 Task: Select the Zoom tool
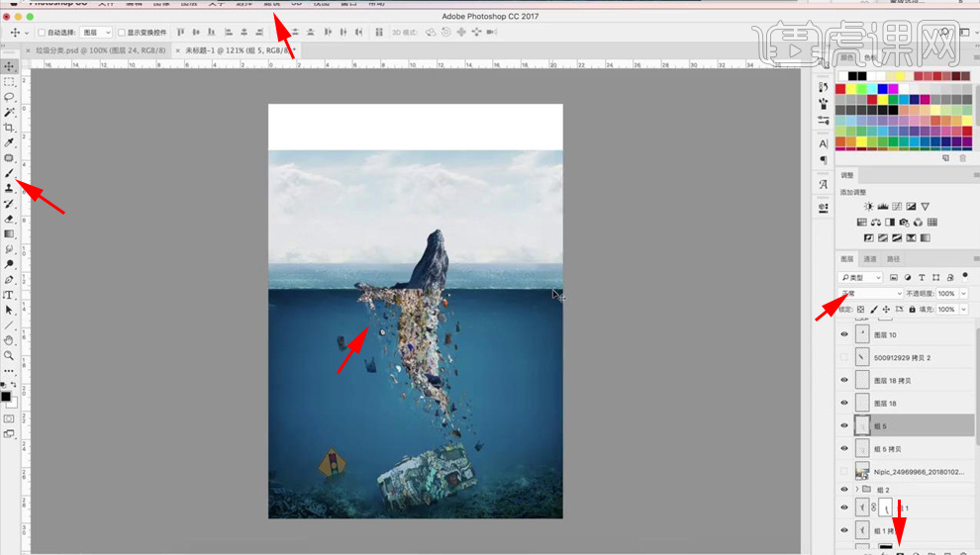[x=9, y=355]
